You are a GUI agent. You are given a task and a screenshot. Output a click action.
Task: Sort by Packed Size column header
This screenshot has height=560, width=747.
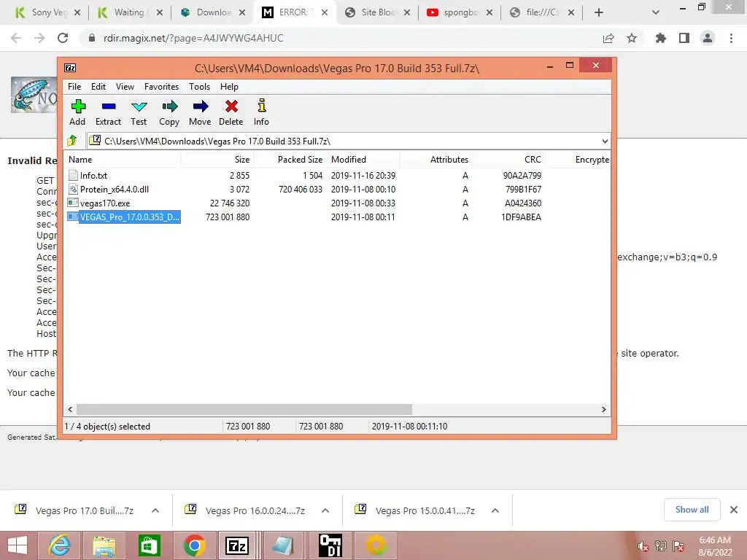tap(290, 160)
